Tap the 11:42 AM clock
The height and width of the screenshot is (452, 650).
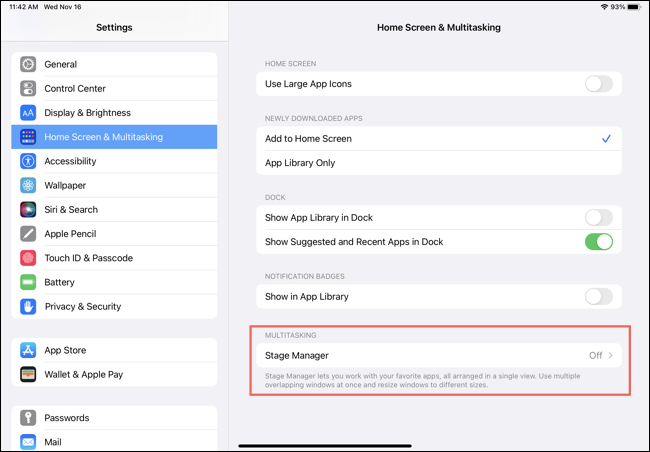click(24, 7)
